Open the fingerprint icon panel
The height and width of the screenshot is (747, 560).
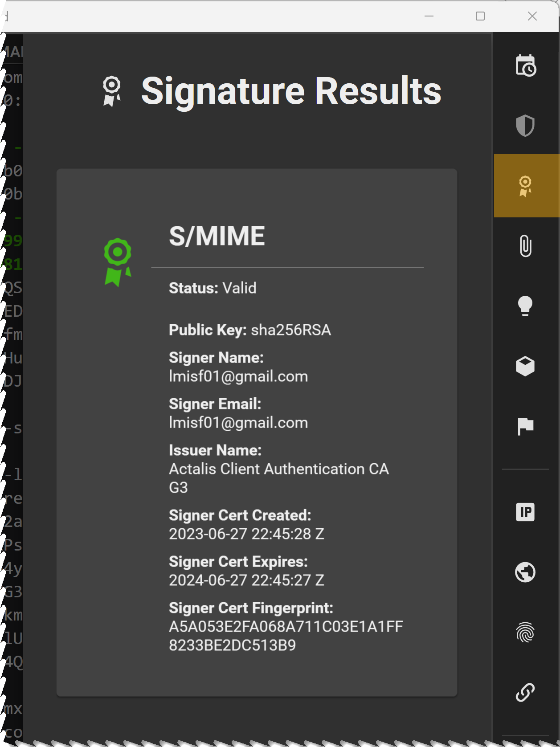pyautogui.click(x=525, y=633)
